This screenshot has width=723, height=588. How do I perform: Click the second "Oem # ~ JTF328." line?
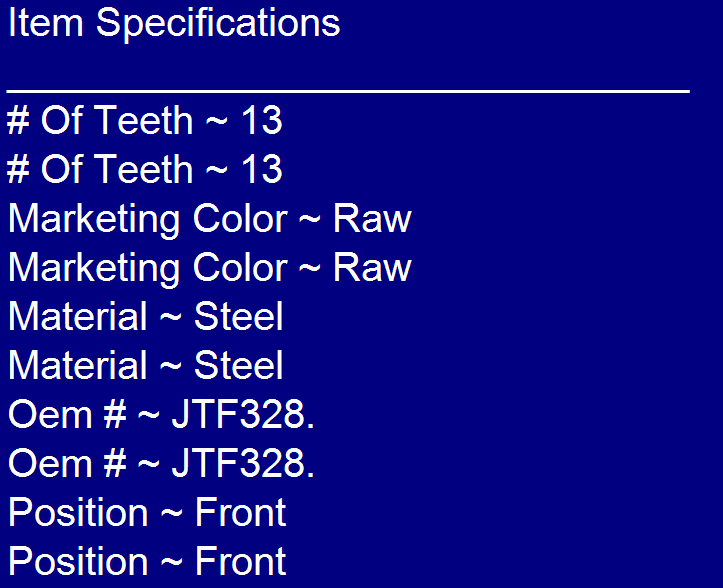click(x=161, y=464)
